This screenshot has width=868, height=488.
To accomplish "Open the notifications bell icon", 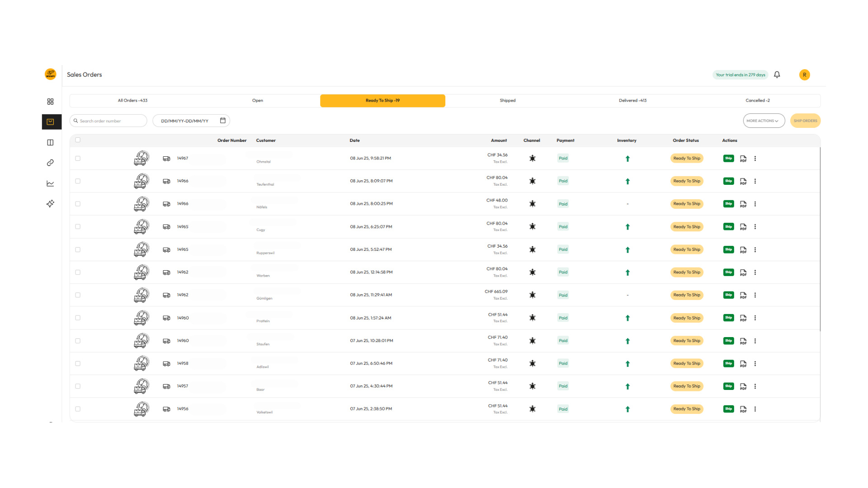I will coord(777,75).
